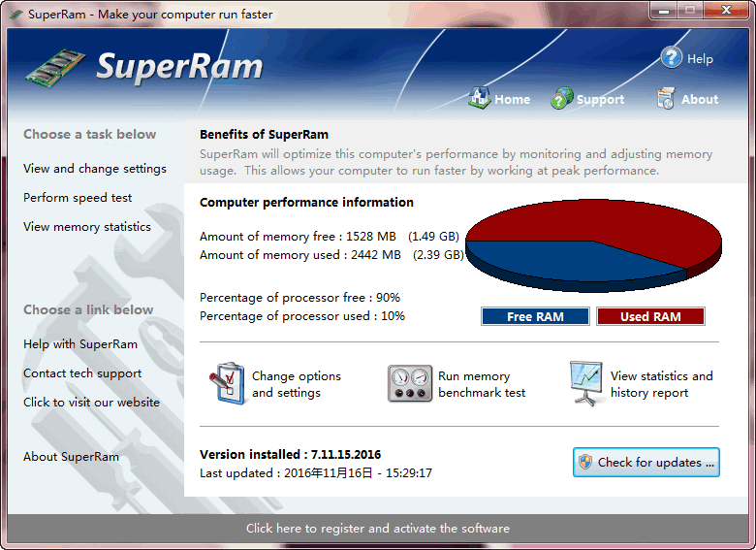Go to Home in the header navigation

(512, 99)
